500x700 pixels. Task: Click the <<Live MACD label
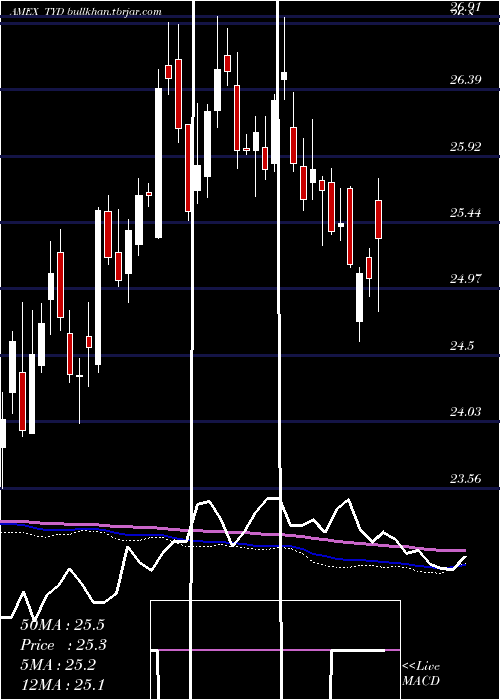coord(421,673)
